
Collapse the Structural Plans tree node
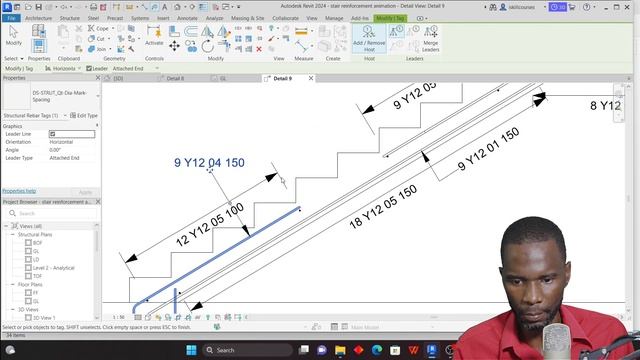click(13, 235)
